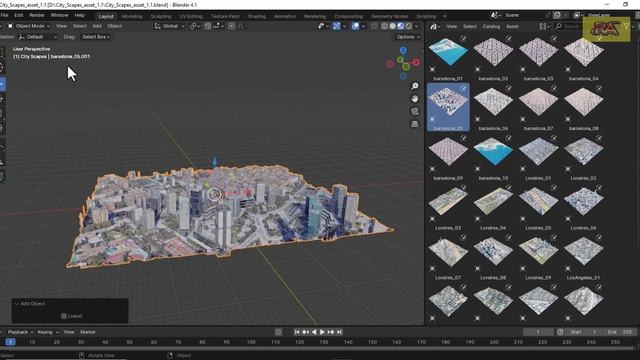The image size is (640, 360).
Task: Click the blue Z axis on navigation gizmo
Action: tap(403, 50)
